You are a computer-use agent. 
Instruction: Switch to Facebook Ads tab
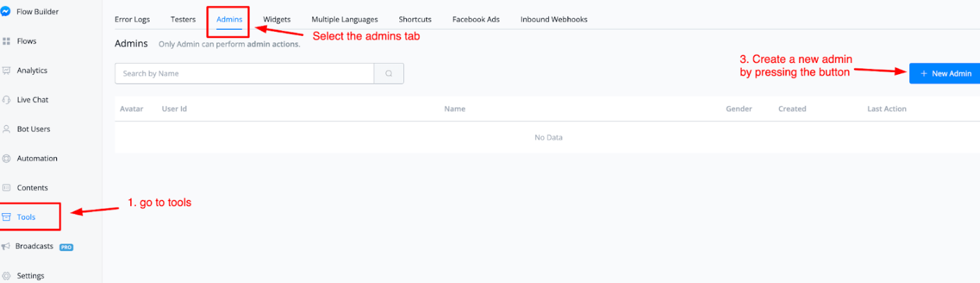coord(475,19)
